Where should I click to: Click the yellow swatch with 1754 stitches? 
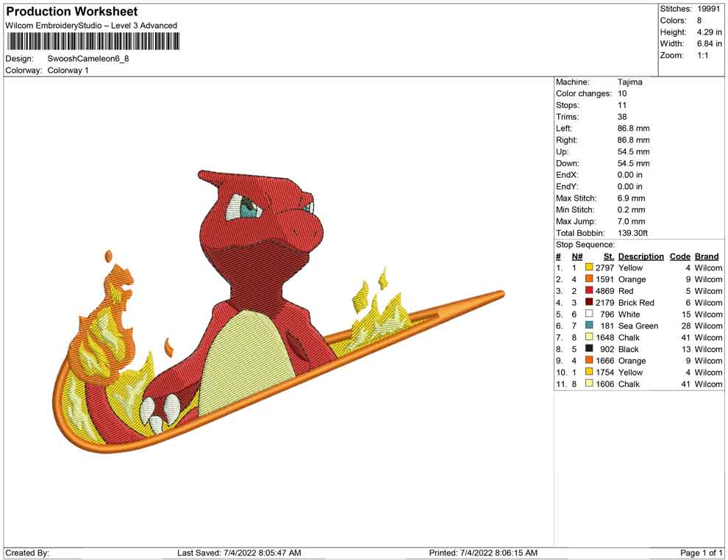[589, 372]
